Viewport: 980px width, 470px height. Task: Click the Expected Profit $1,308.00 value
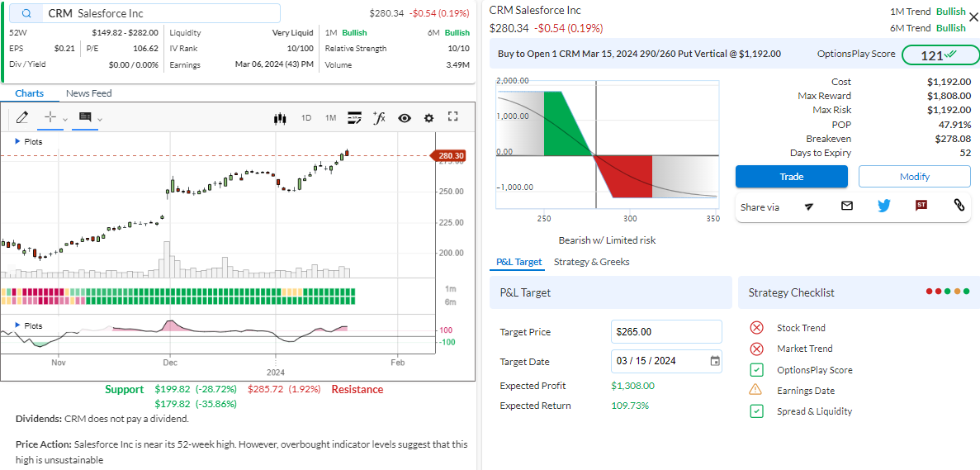point(634,386)
